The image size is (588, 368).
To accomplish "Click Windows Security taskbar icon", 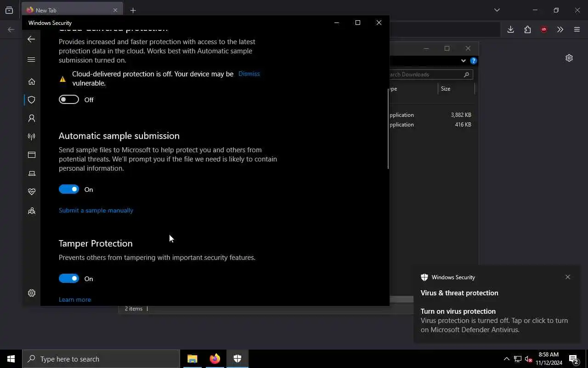I will 237,359.
